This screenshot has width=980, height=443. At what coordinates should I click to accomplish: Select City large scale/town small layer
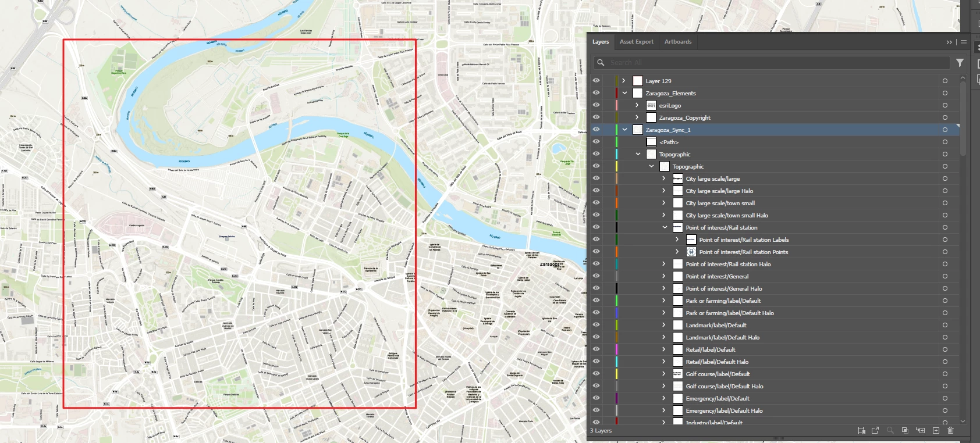(774, 203)
